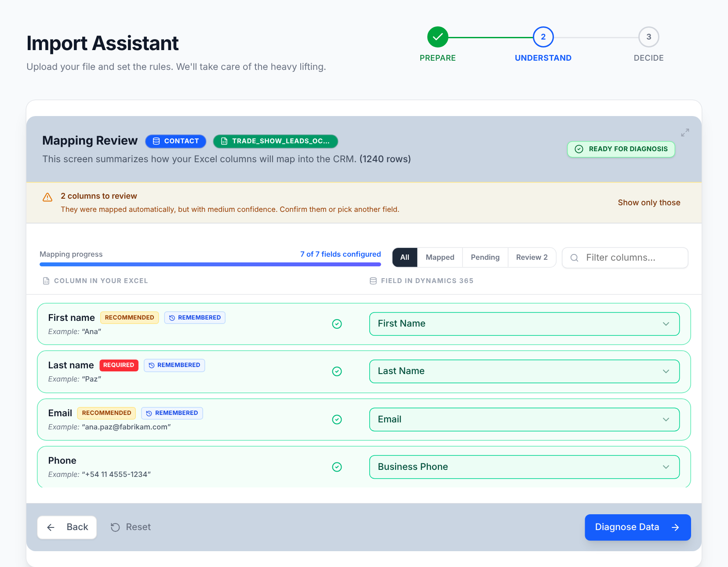Click the 7 of 7 fields configured text
The width and height of the screenshot is (728, 567).
coord(340,254)
